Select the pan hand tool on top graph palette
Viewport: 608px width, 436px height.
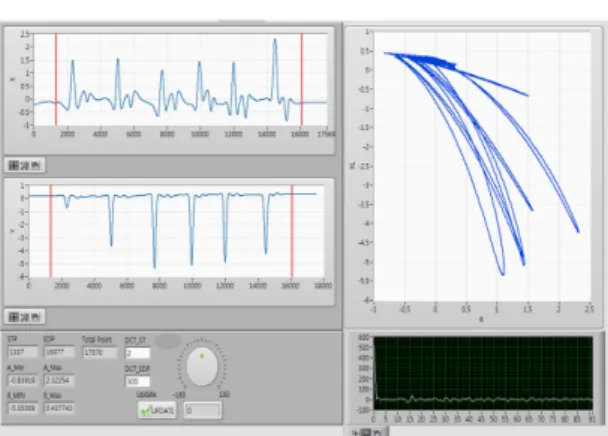pyautogui.click(x=35, y=166)
